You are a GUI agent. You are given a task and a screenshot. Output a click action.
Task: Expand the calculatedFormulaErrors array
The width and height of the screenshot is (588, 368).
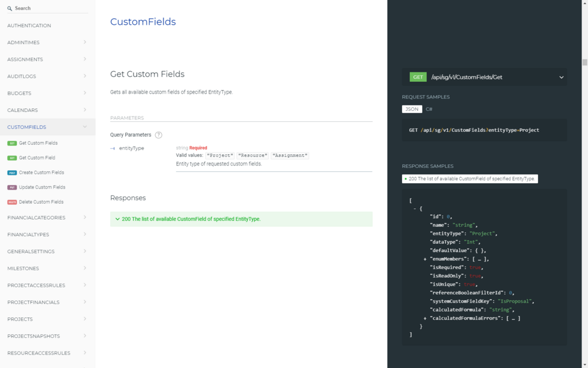(x=425, y=318)
